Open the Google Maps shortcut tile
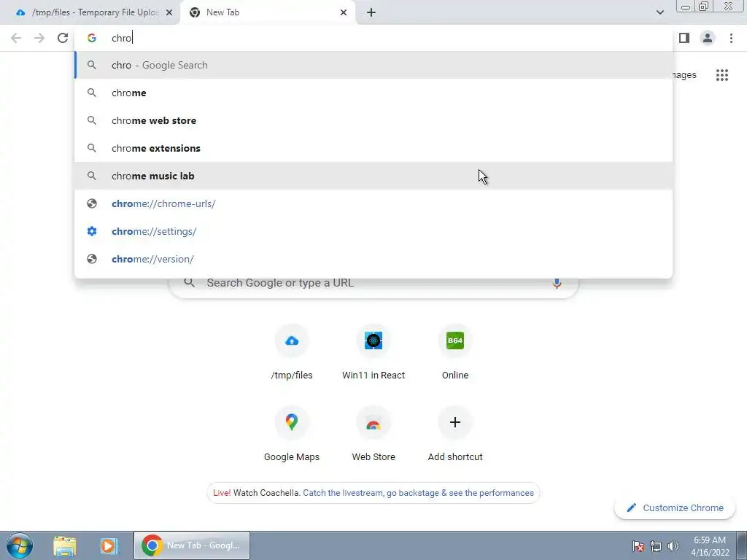Screen dimensions: 747x560 pyautogui.click(x=292, y=435)
